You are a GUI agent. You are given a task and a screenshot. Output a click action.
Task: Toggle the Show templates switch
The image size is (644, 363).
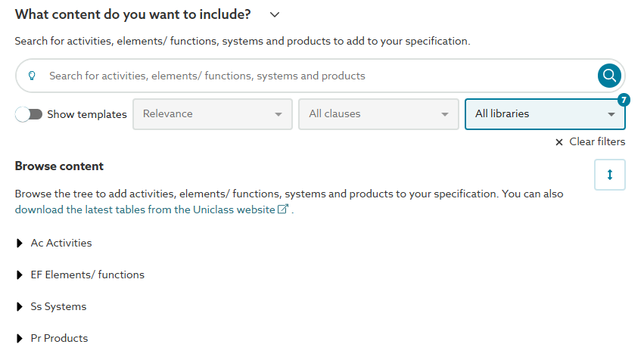coord(29,114)
